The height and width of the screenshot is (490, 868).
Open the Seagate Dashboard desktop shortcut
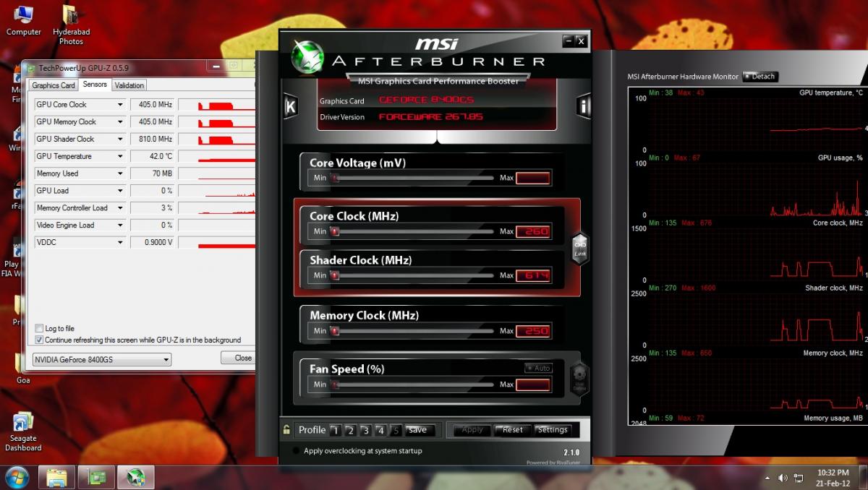point(23,431)
